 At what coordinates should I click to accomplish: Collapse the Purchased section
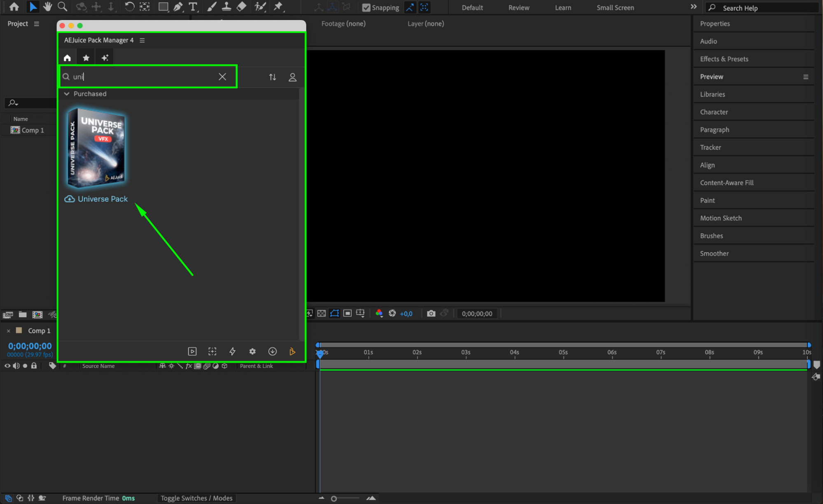[x=67, y=94]
